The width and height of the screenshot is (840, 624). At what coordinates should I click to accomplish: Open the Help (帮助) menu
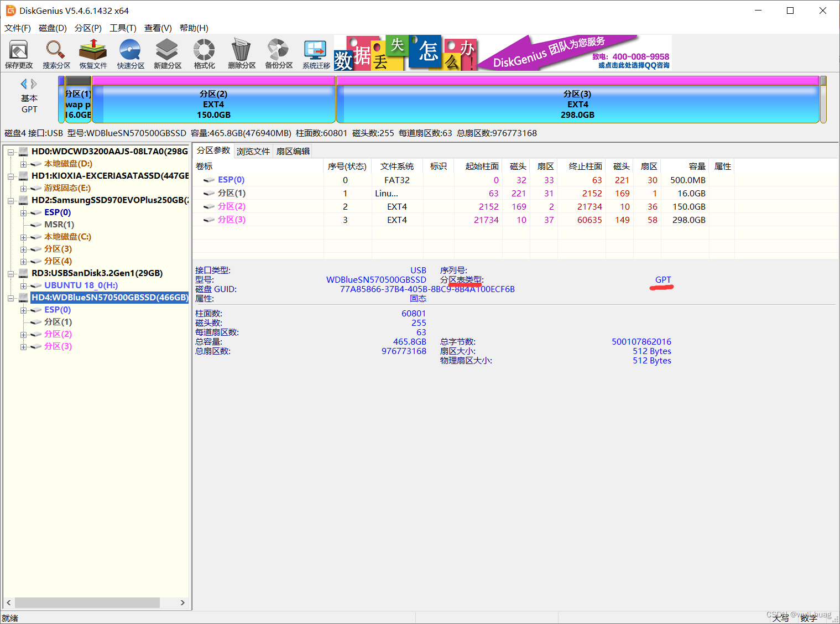coord(194,28)
